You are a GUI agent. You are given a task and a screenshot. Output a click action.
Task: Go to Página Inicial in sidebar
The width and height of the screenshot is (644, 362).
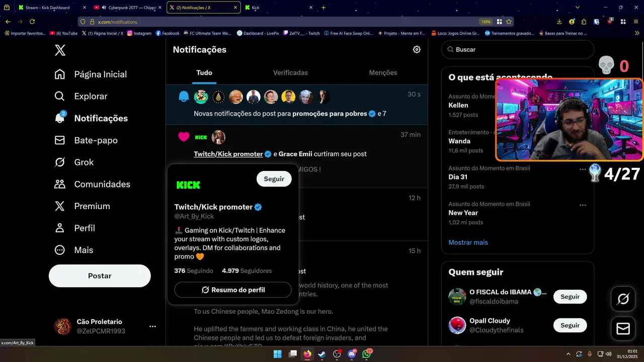tap(91, 74)
